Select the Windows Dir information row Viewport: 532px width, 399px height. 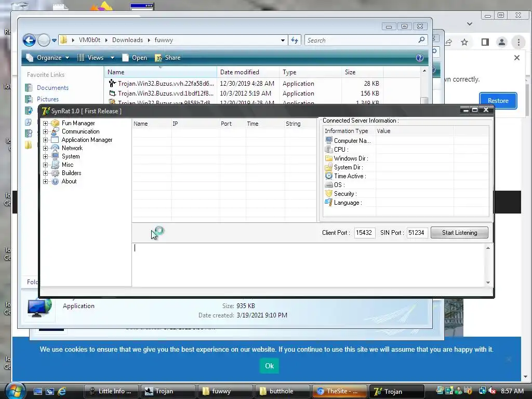click(406, 158)
